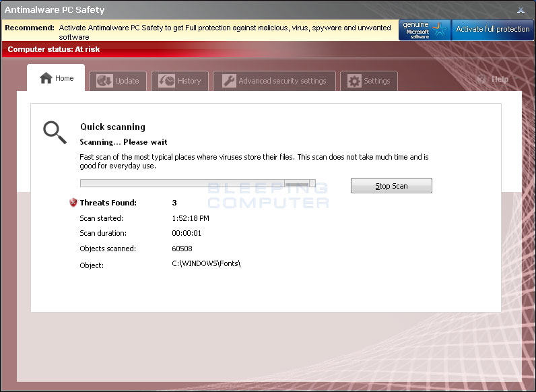Select the Threats Found count 3
This screenshot has width=536, height=392.
[x=174, y=203]
